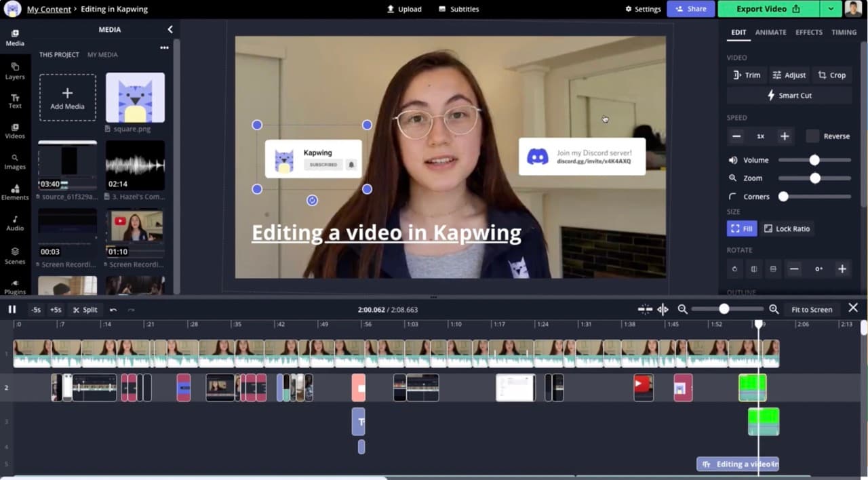This screenshot has height=480, width=868.
Task: Select THIS PROJECT media tab
Action: click(x=59, y=54)
